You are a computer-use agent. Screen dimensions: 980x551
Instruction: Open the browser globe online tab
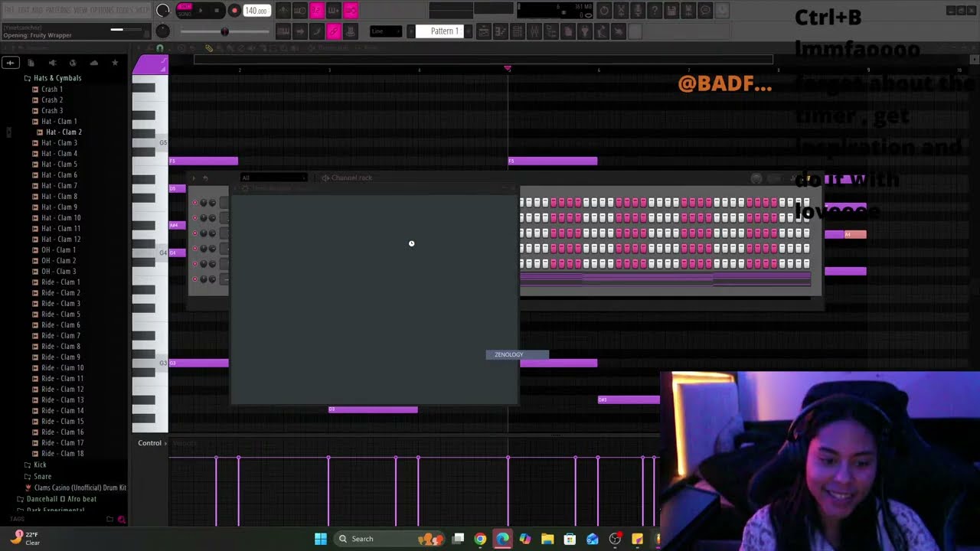click(x=73, y=63)
